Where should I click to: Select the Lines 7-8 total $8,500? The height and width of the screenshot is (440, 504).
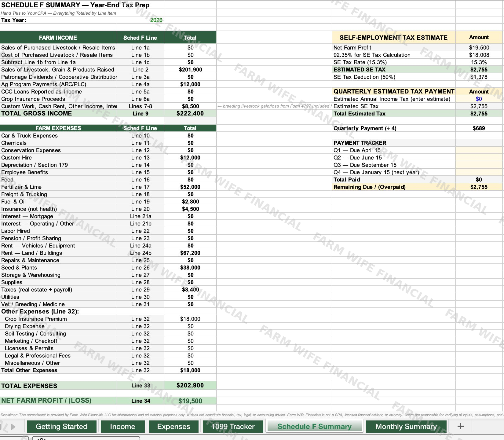tap(190, 106)
